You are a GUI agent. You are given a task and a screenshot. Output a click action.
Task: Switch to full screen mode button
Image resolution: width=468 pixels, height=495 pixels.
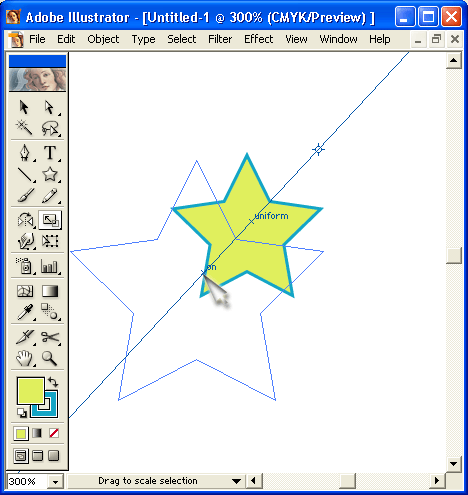point(54,456)
